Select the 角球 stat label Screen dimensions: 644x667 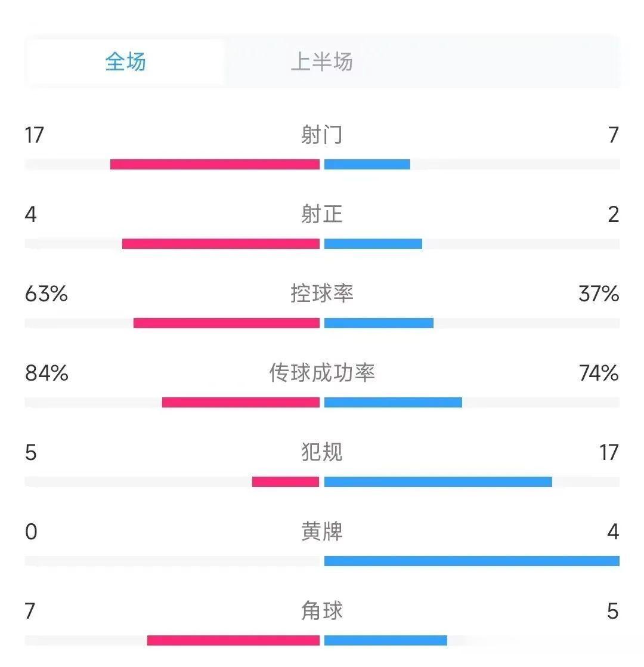point(322,611)
